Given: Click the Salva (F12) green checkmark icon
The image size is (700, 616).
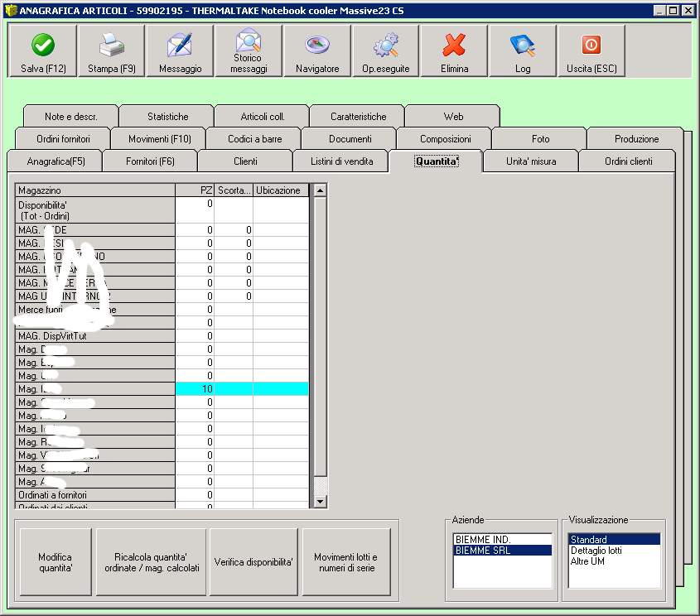Looking at the screenshot, I should pos(43,45).
